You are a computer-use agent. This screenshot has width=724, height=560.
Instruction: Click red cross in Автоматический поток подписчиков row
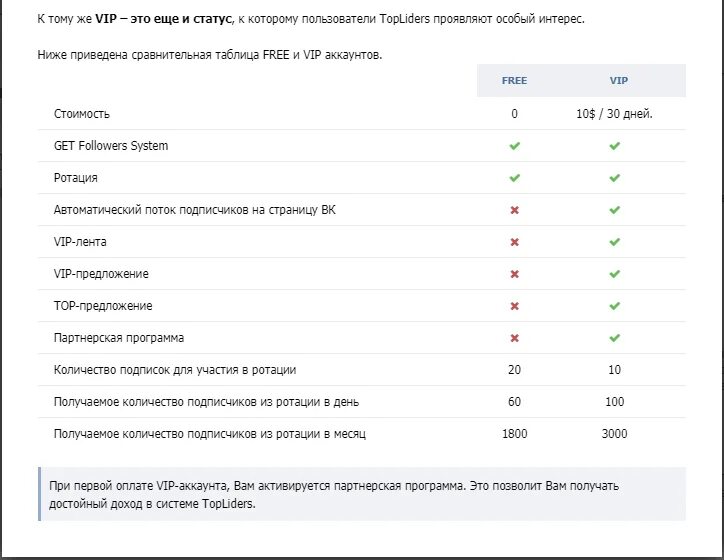pyautogui.click(x=514, y=210)
